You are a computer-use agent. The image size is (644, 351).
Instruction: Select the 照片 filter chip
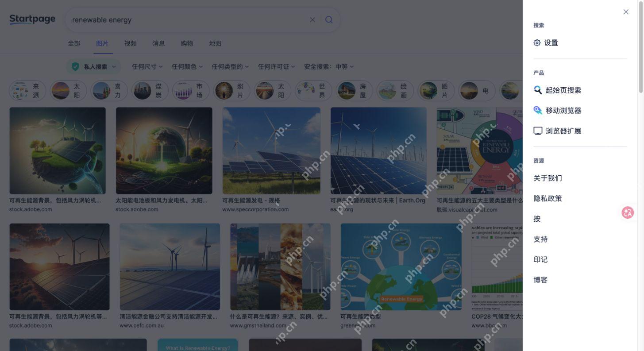pos(231,91)
